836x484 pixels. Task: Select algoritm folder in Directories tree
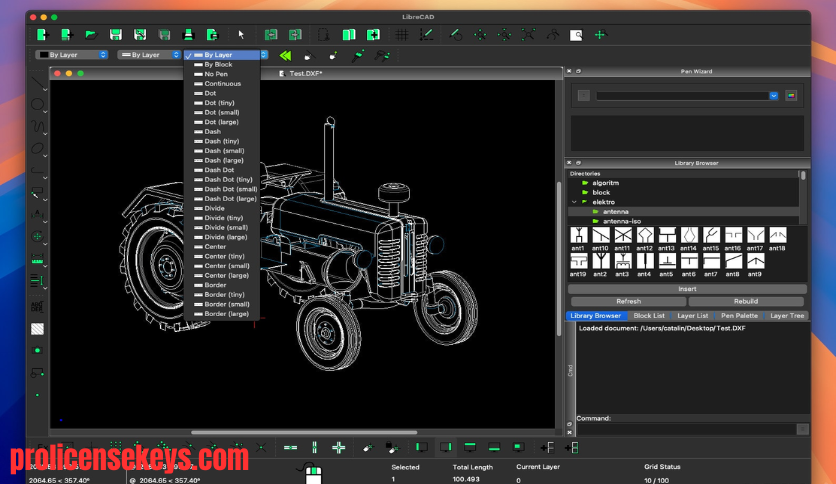(x=605, y=183)
